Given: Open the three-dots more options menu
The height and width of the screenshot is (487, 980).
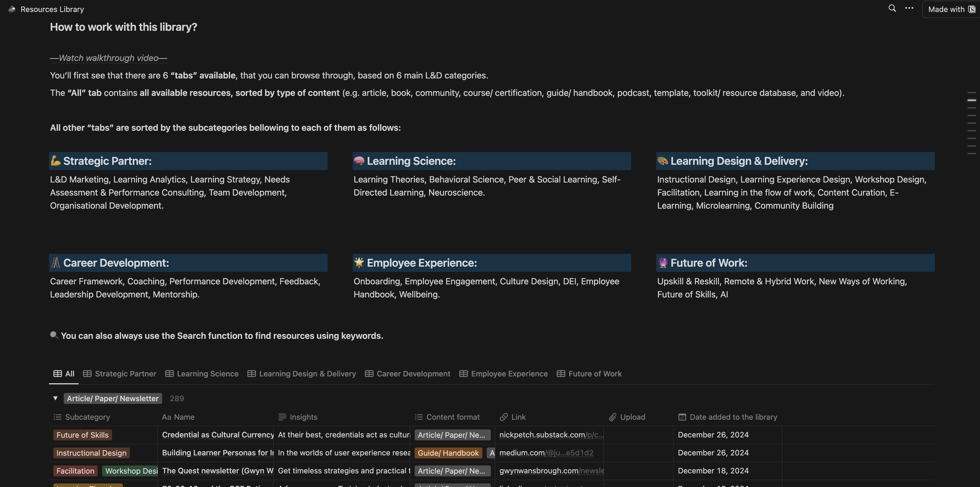Looking at the screenshot, I should (909, 8).
